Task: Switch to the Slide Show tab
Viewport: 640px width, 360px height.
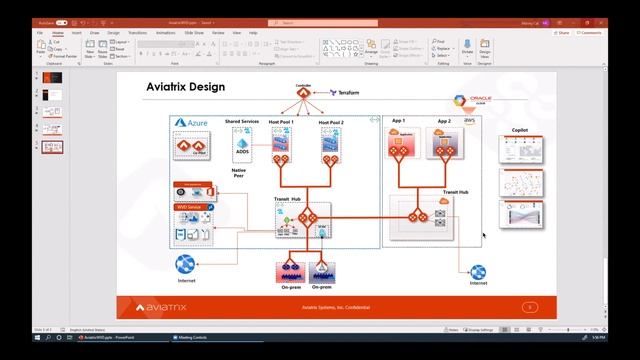Action: pyautogui.click(x=193, y=33)
